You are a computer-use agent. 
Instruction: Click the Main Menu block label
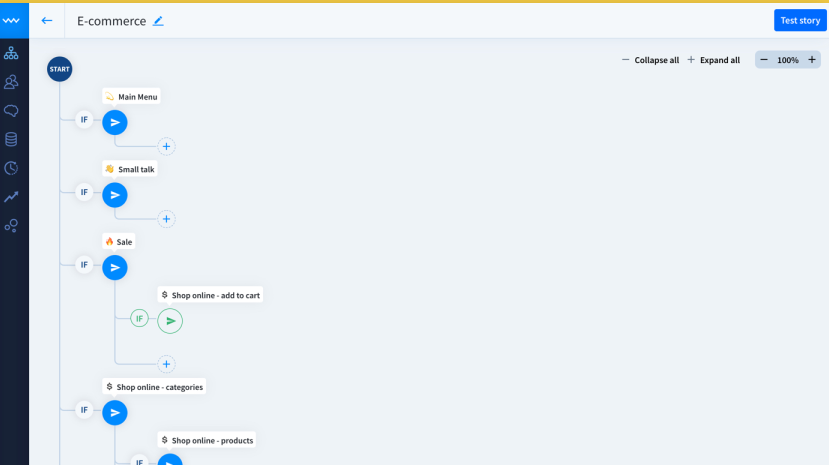coord(131,97)
